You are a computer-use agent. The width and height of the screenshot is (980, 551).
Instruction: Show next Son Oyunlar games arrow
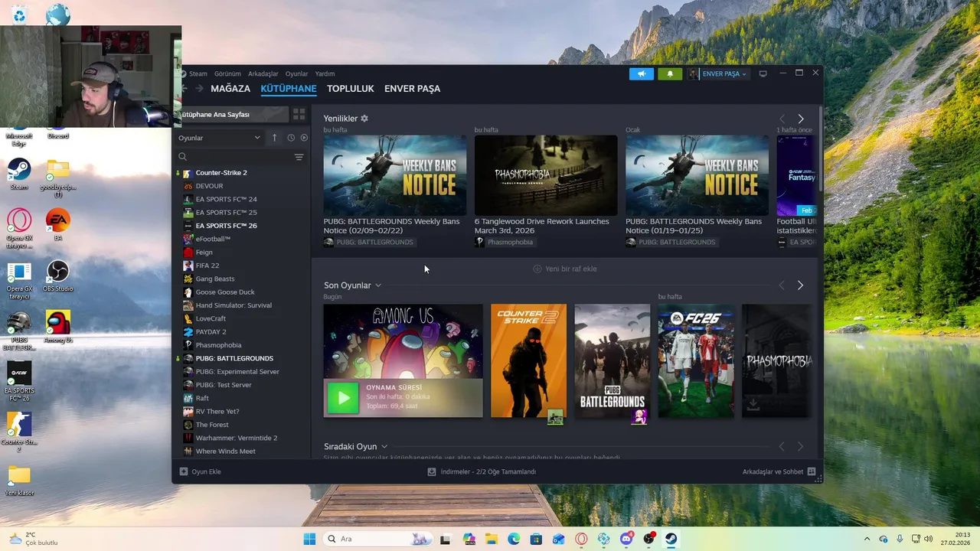pyautogui.click(x=800, y=285)
